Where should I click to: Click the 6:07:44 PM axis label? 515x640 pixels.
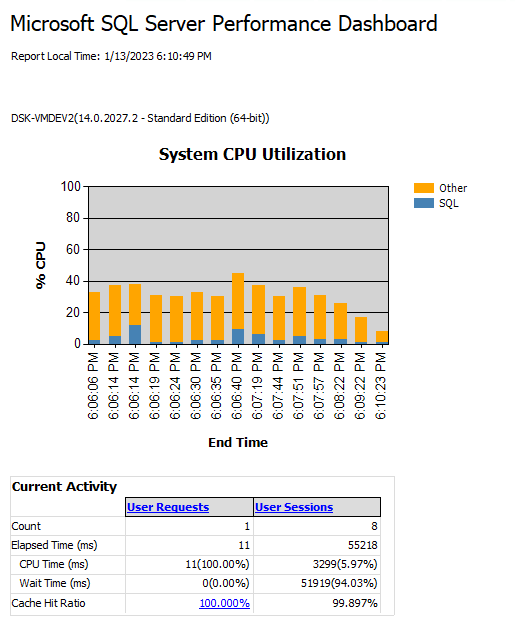point(278,386)
